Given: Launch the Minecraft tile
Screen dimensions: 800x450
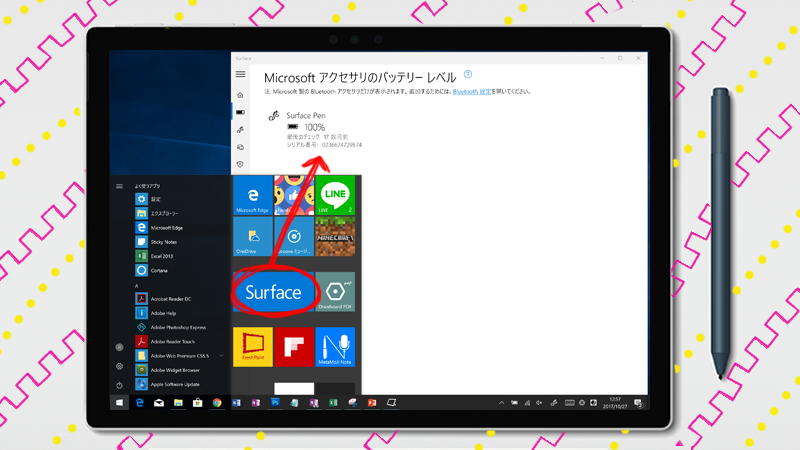Looking at the screenshot, I should tap(335, 236).
